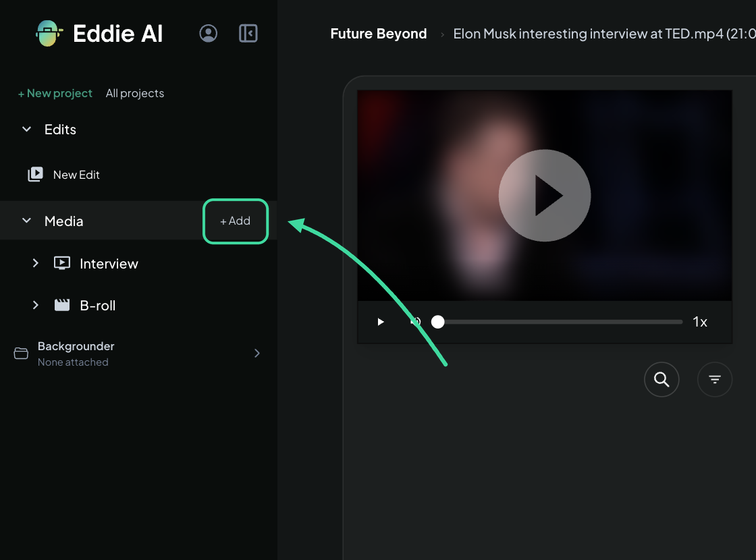This screenshot has height=560, width=756.
Task: Click the B-roll clapperboard icon
Action: click(x=61, y=305)
